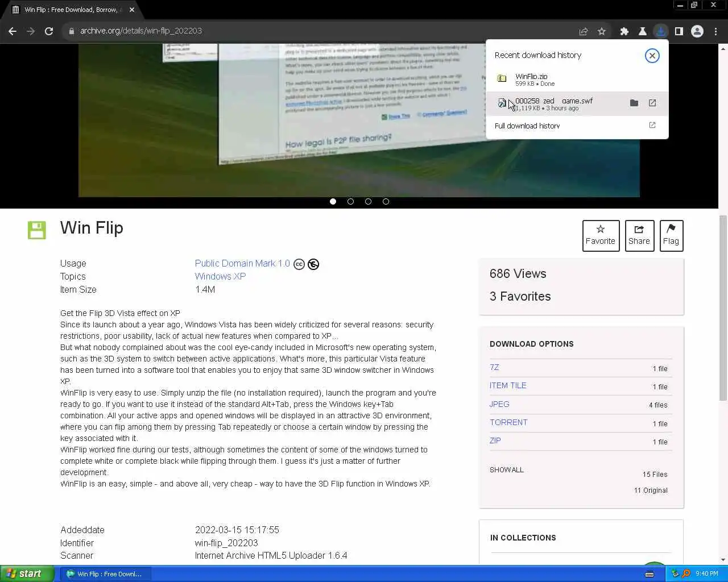Click the Addeddate value 2022-03-15 15:17:55
728x582 pixels.
tap(237, 530)
